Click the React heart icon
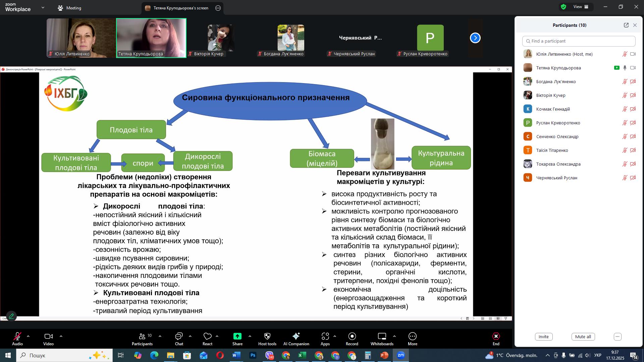This screenshot has height=362, width=644. (x=207, y=336)
